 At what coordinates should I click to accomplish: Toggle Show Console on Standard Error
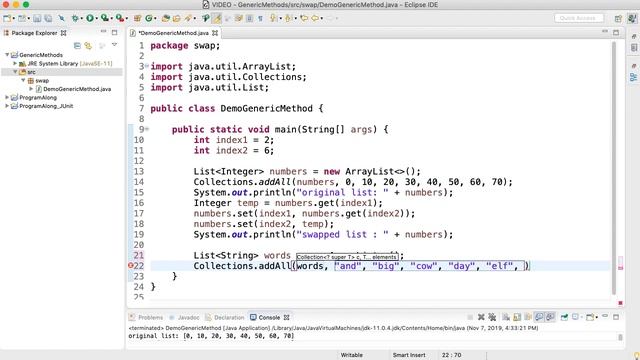[550, 317]
